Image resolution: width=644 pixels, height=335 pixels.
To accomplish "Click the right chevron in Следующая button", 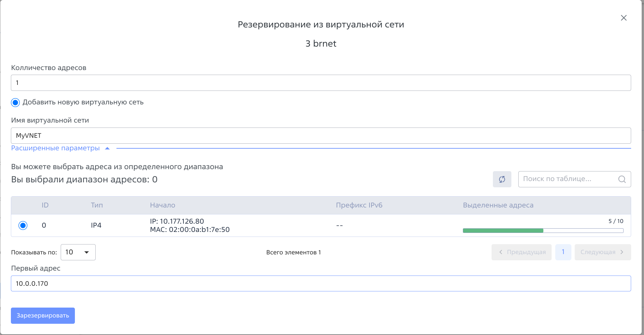I will tap(622, 252).
